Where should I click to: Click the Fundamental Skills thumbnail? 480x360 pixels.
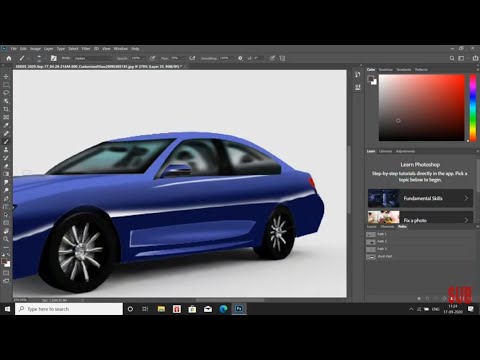[384, 198]
